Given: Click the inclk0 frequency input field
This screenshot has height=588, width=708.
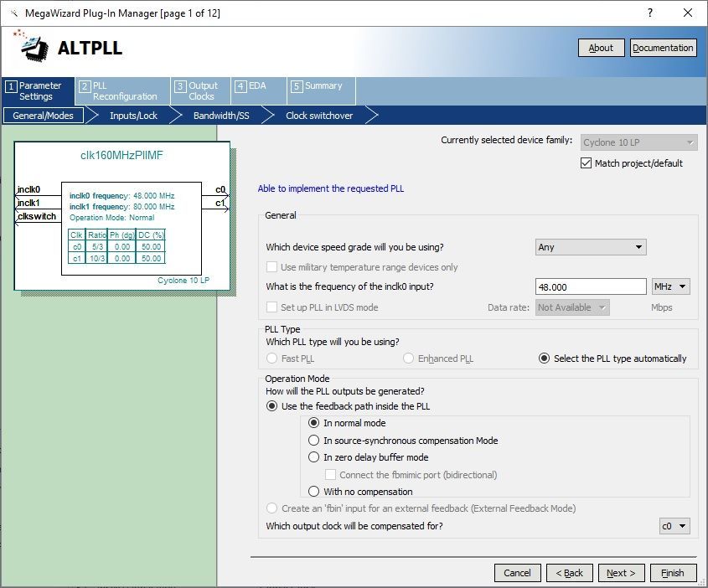Looking at the screenshot, I should (591, 287).
